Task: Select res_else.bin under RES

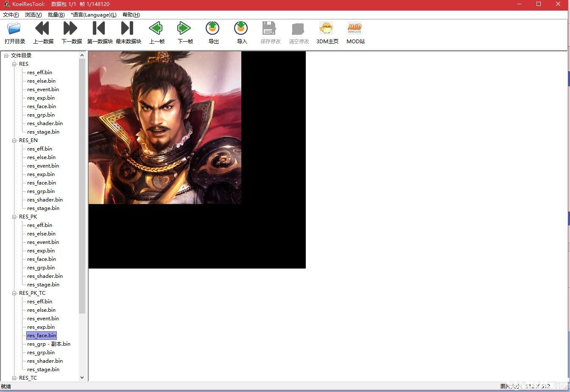Action: point(42,81)
